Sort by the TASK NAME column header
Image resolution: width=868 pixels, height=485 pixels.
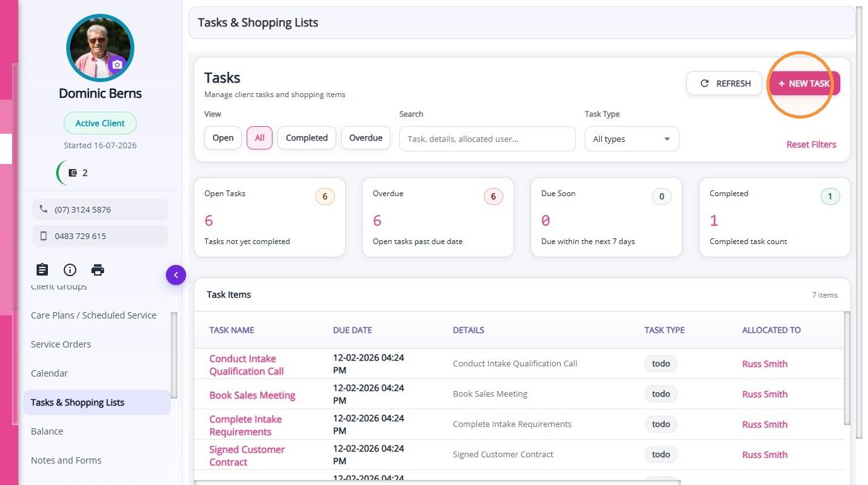pos(232,330)
